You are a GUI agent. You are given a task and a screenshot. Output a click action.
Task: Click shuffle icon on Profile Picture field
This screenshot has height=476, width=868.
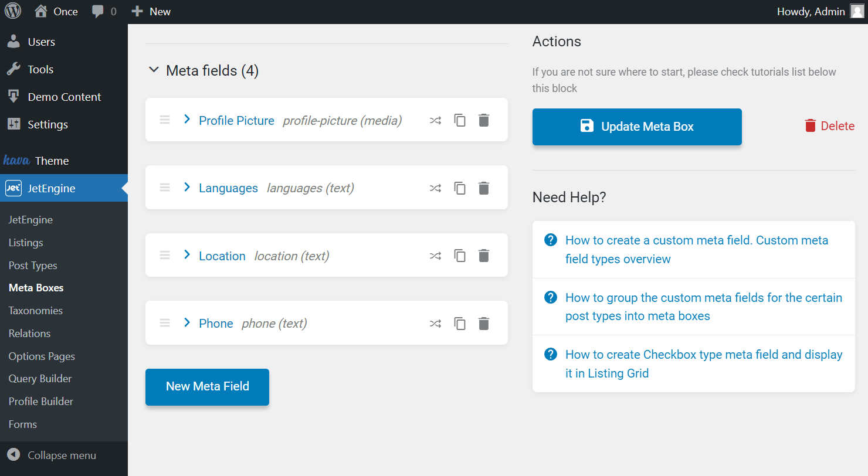(435, 121)
